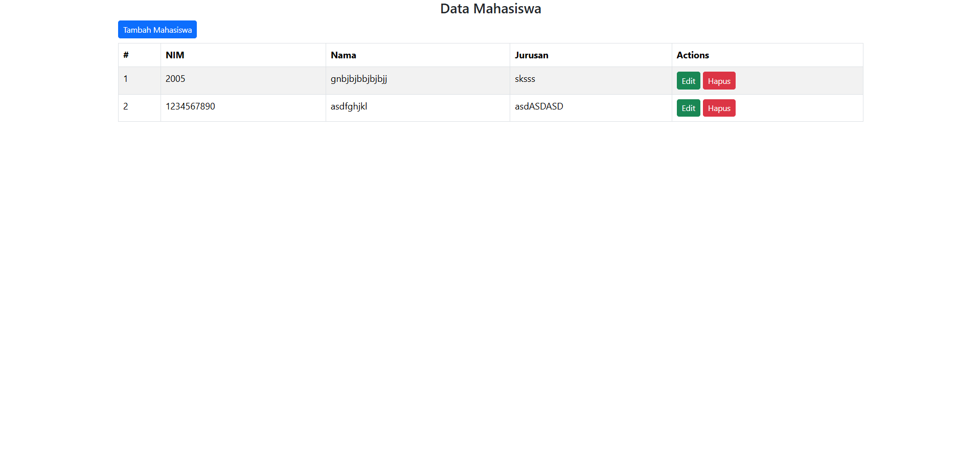Click row number 2 in the first column
This screenshot has width=980, height=462.
(126, 106)
